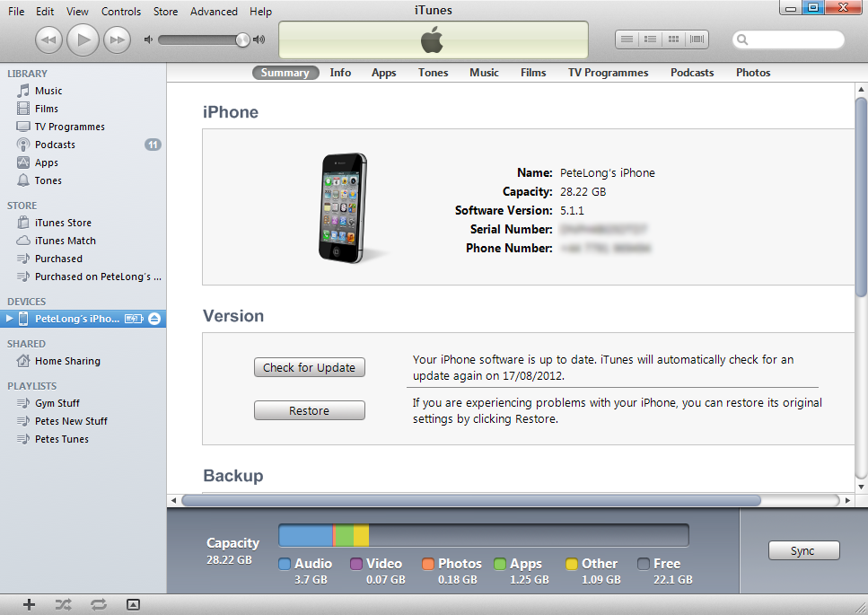Open the iTunes Store
This screenshot has width=868, height=615.
click(83, 223)
